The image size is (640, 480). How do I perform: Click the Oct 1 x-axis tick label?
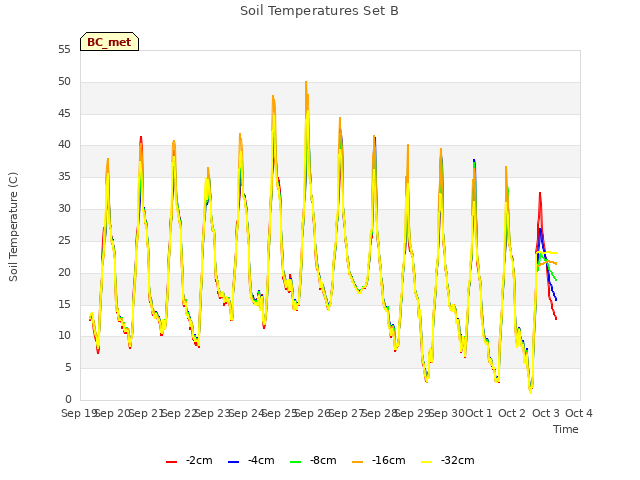pos(479,413)
